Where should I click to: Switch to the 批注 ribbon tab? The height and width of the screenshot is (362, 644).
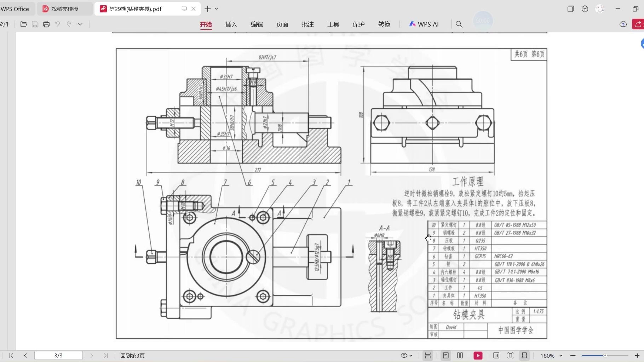[x=307, y=24]
